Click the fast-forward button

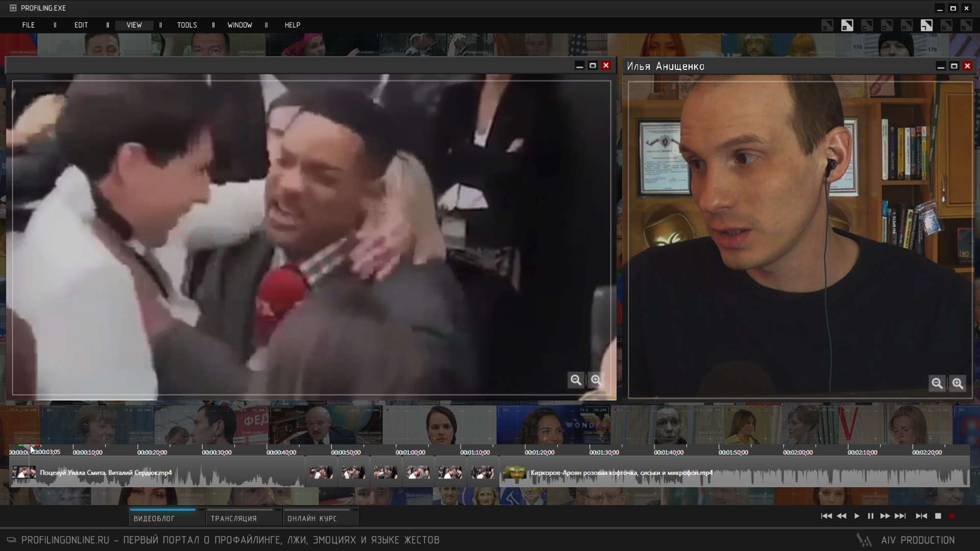(x=885, y=516)
